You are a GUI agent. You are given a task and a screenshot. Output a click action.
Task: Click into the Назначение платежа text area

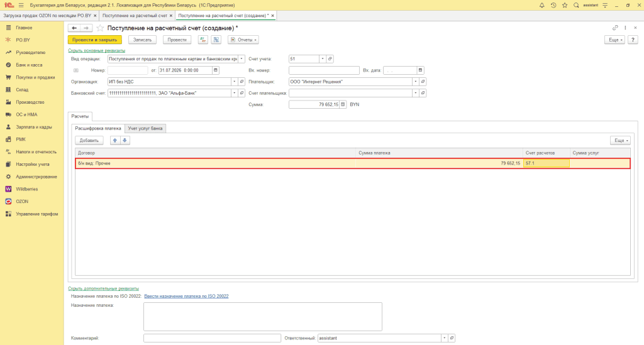[x=263, y=317]
